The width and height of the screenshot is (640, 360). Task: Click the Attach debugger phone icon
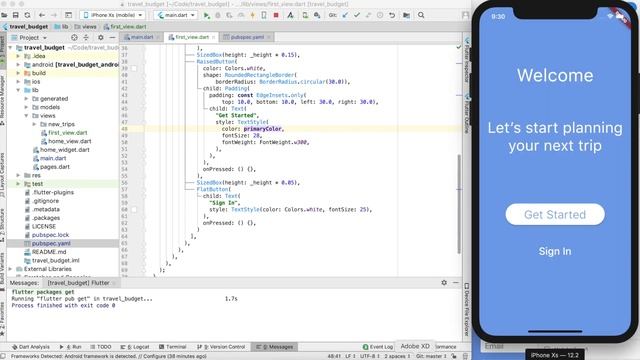(264, 15)
